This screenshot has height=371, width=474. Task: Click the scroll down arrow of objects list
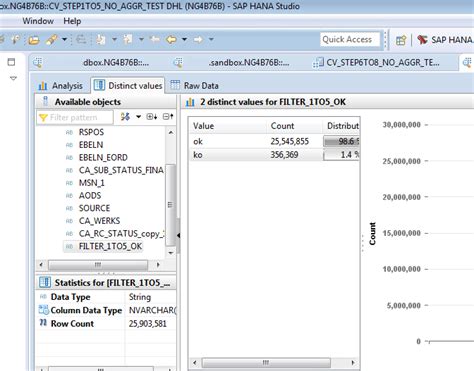(x=171, y=253)
